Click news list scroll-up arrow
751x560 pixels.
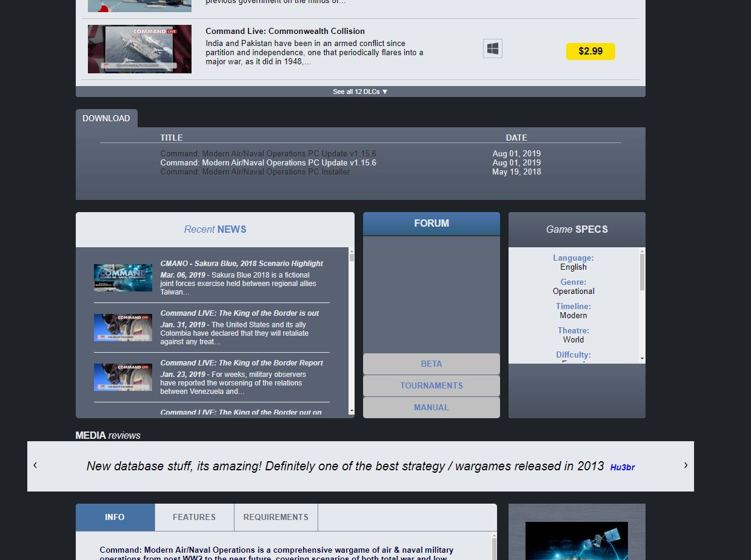tap(352, 250)
